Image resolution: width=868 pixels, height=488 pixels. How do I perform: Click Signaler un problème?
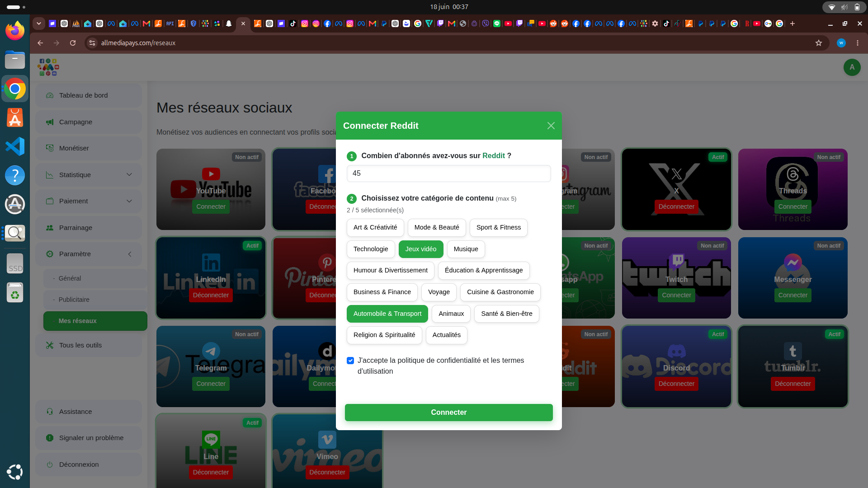pyautogui.click(x=89, y=438)
